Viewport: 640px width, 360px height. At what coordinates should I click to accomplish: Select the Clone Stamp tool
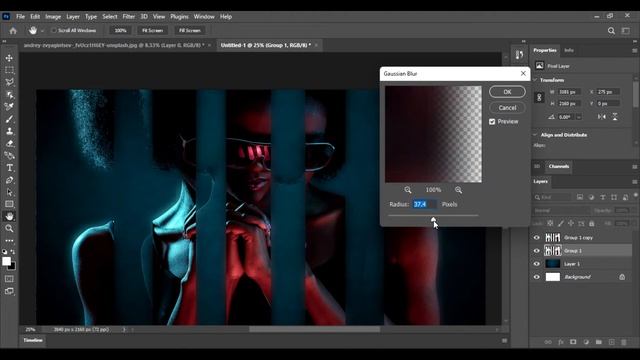9,131
